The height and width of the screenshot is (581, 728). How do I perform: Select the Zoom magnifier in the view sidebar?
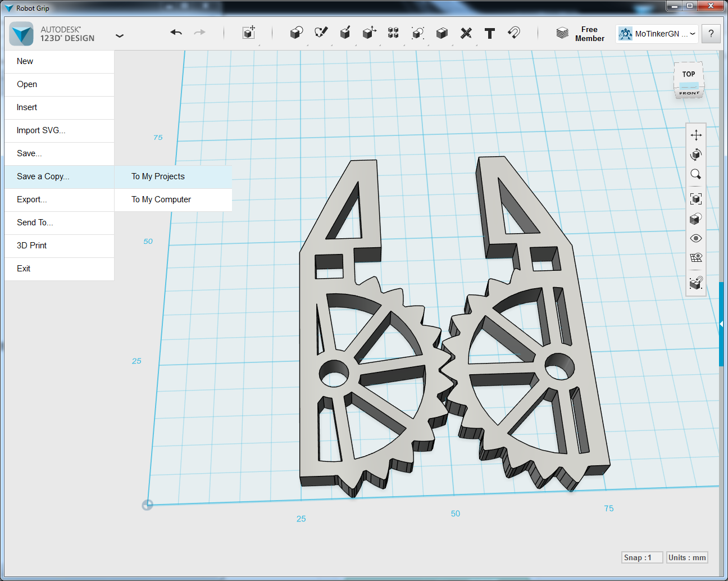point(695,174)
